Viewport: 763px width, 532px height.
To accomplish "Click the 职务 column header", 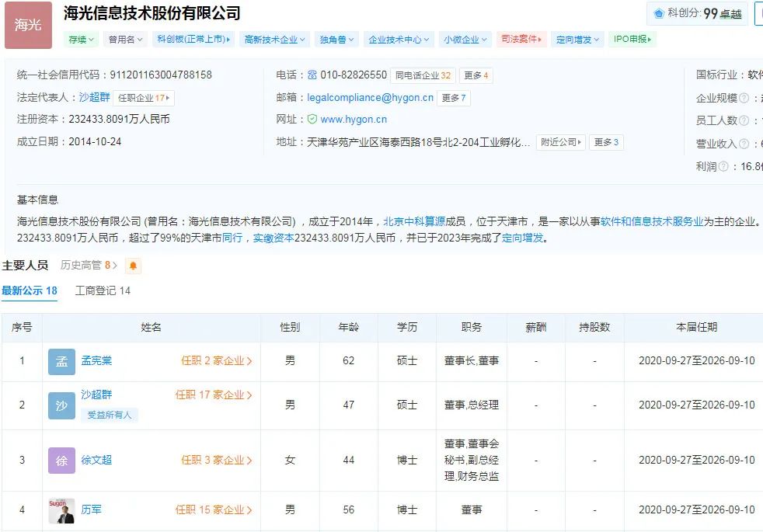I will tap(472, 328).
